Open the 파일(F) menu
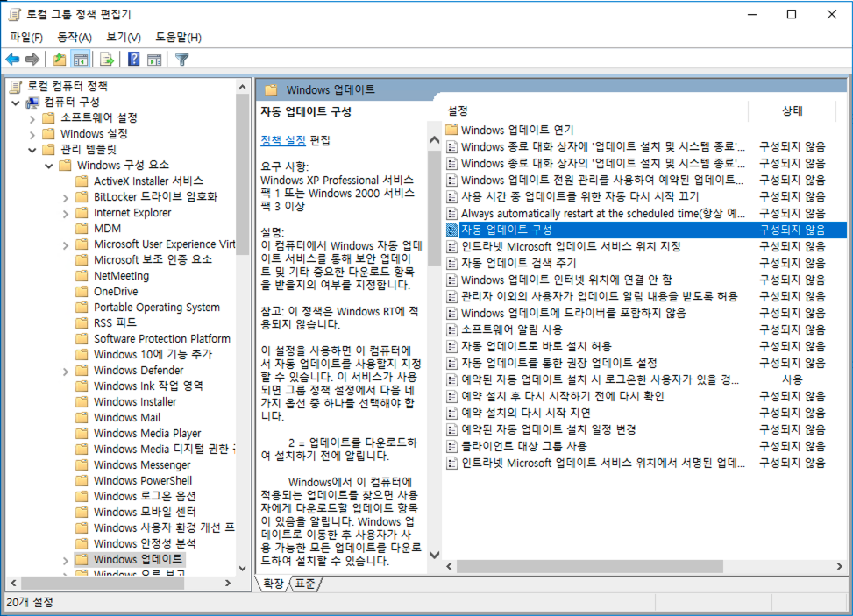Viewport: 853px width, 616px height. pos(25,37)
